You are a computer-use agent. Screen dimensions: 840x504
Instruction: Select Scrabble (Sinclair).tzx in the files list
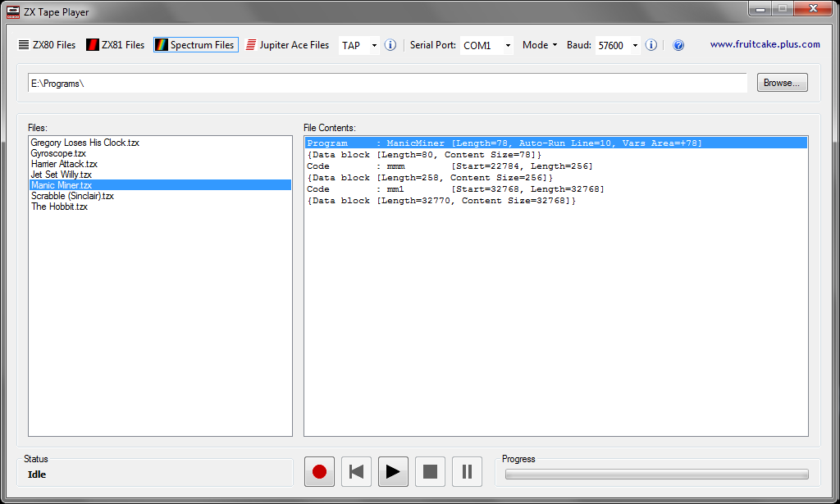click(160, 196)
